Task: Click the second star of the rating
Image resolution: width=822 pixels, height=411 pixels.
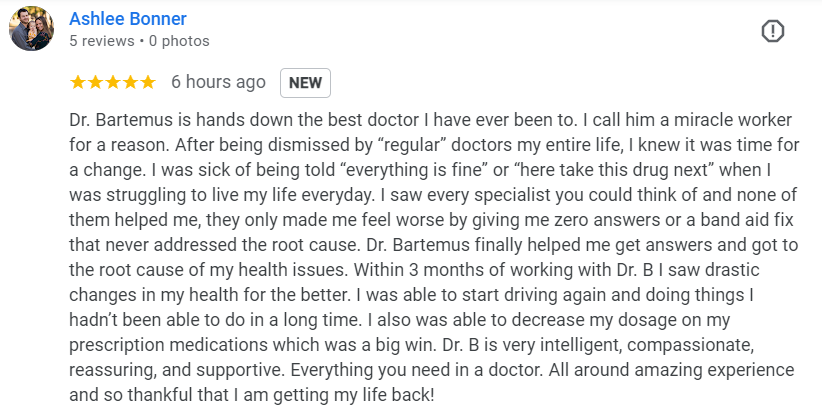Action: tap(95, 82)
